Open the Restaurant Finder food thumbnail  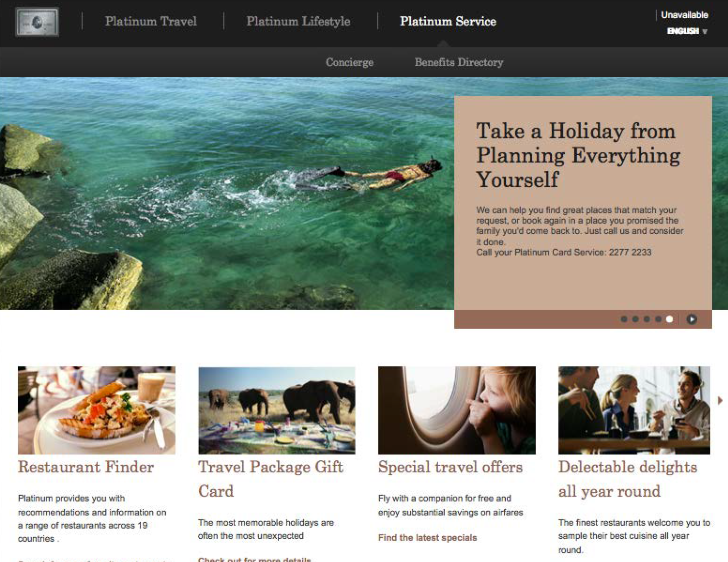coord(97,410)
